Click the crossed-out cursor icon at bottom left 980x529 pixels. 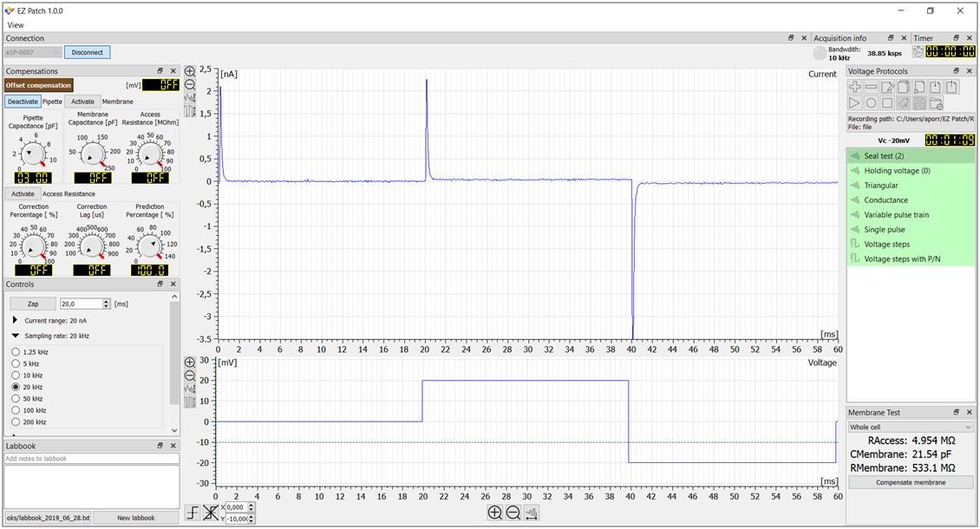point(210,513)
